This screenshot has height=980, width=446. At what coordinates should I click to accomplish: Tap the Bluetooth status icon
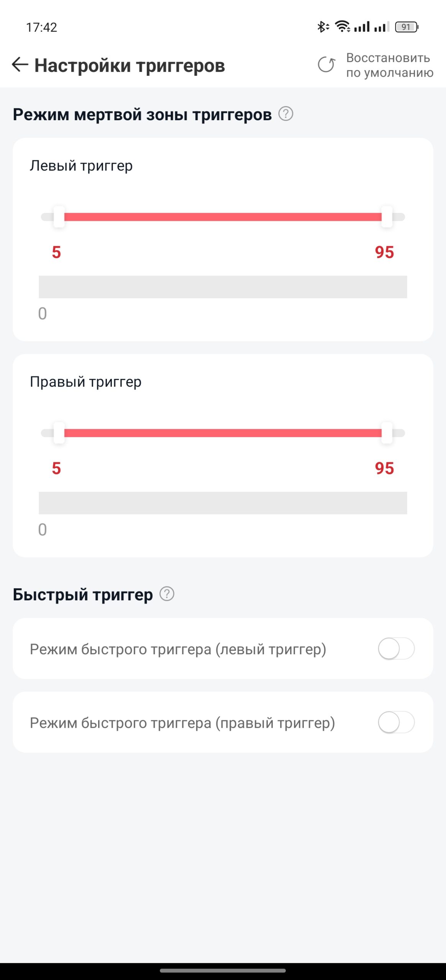coord(323,27)
